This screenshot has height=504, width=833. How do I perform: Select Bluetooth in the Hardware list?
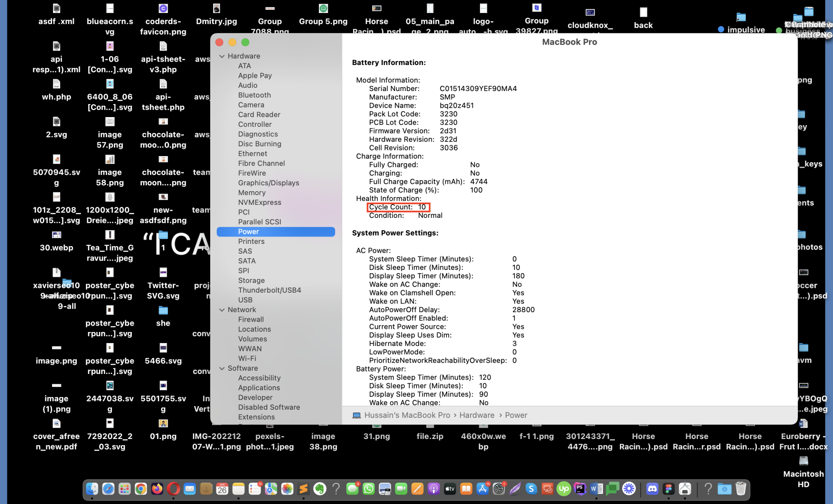click(254, 95)
